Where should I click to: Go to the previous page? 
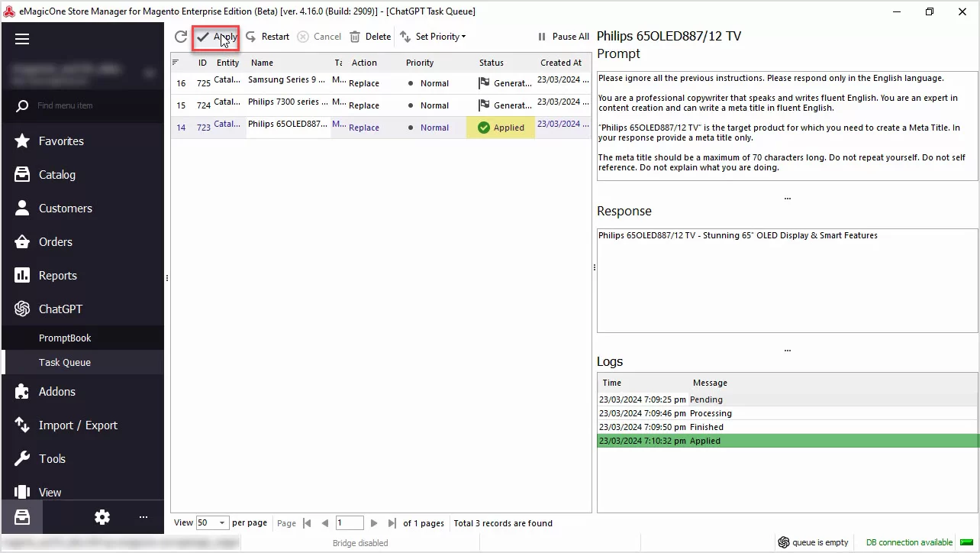[x=324, y=523]
